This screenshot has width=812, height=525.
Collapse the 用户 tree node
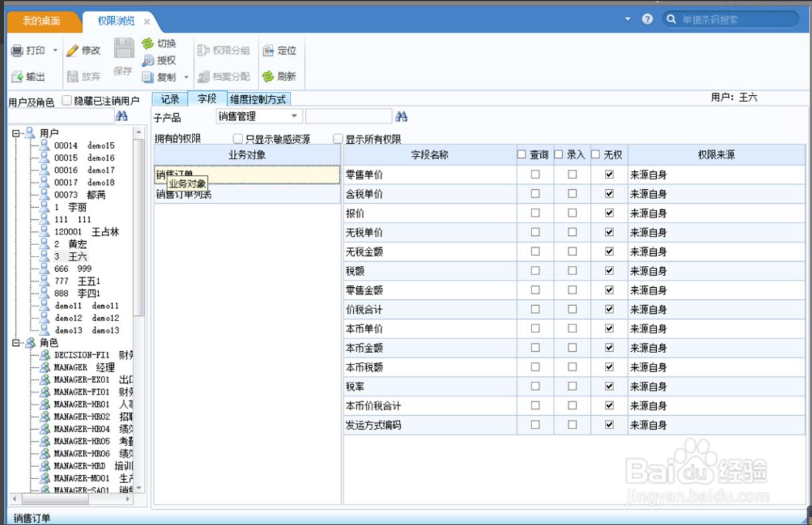(16, 133)
